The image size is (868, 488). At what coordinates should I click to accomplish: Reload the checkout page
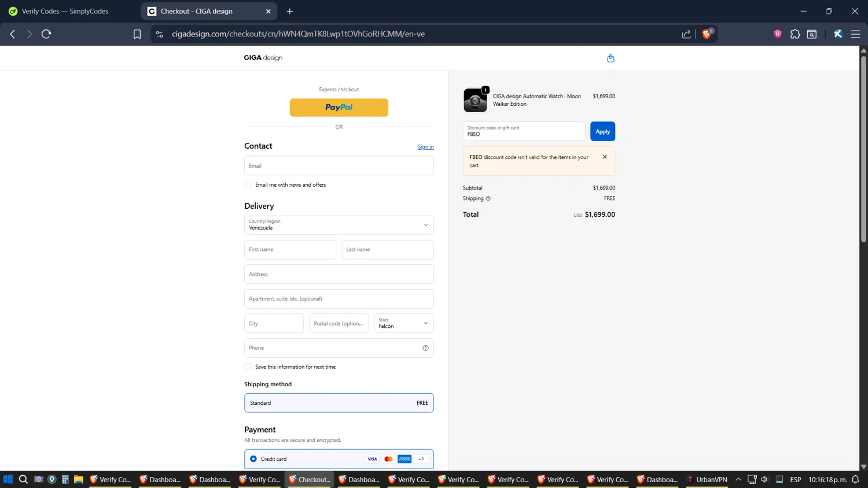pyautogui.click(x=46, y=34)
